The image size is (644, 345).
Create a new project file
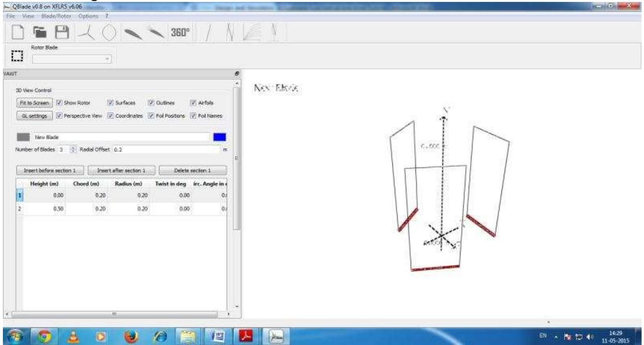[x=18, y=33]
